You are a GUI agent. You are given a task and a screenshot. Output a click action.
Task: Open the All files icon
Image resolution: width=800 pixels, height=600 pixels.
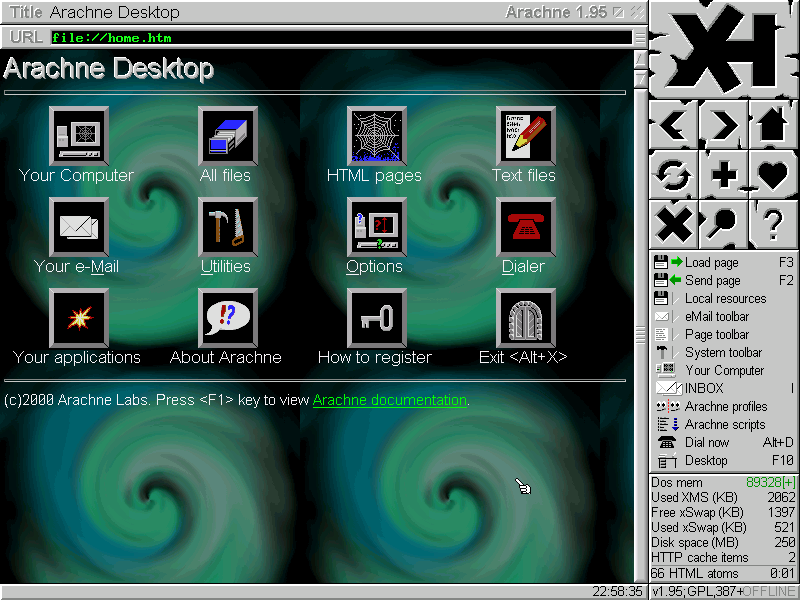tap(228, 136)
